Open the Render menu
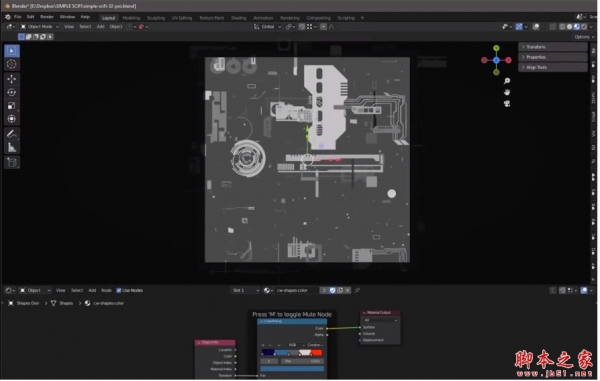This screenshot has width=600, height=381. 47,17
